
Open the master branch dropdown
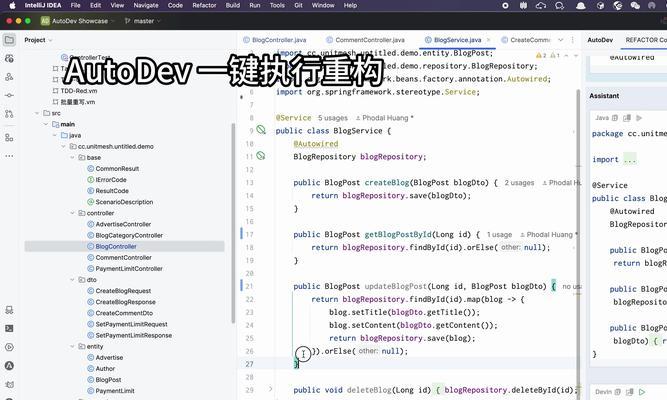tap(143, 21)
